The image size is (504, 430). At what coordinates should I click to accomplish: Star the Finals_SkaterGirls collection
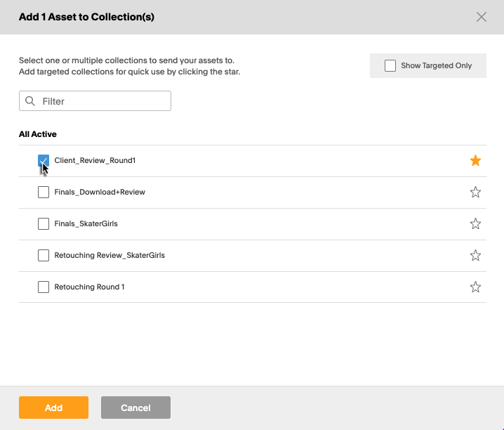click(475, 223)
